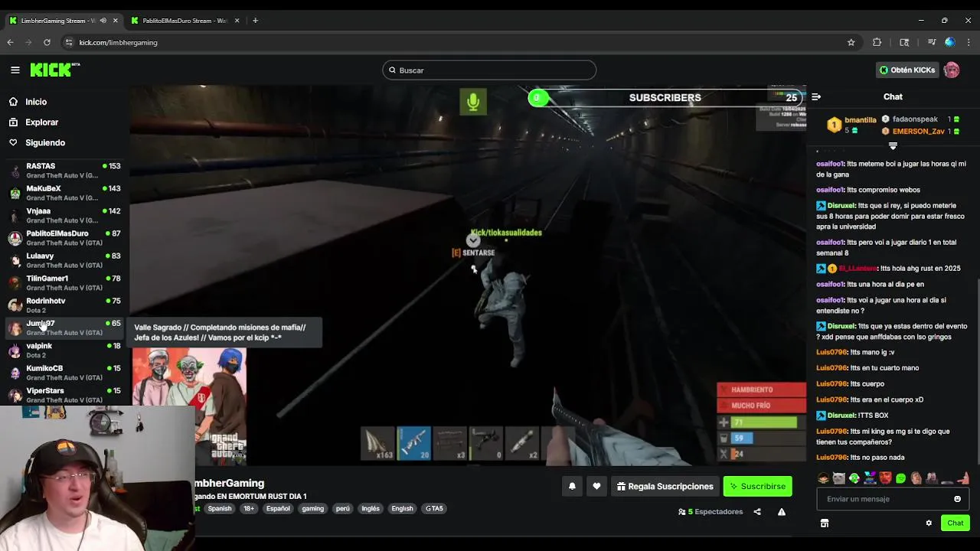980x551 pixels.
Task: Open the Rodrinhotv channel
Action: click(64, 305)
